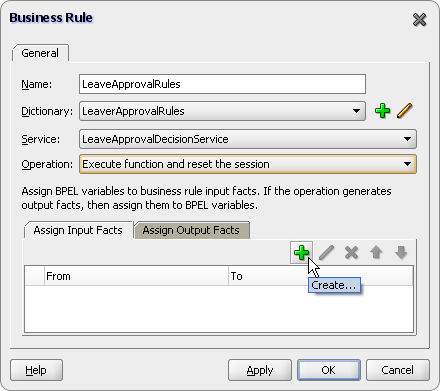Click the Name: label
The height and width of the screenshot is (391, 440).
pos(37,84)
